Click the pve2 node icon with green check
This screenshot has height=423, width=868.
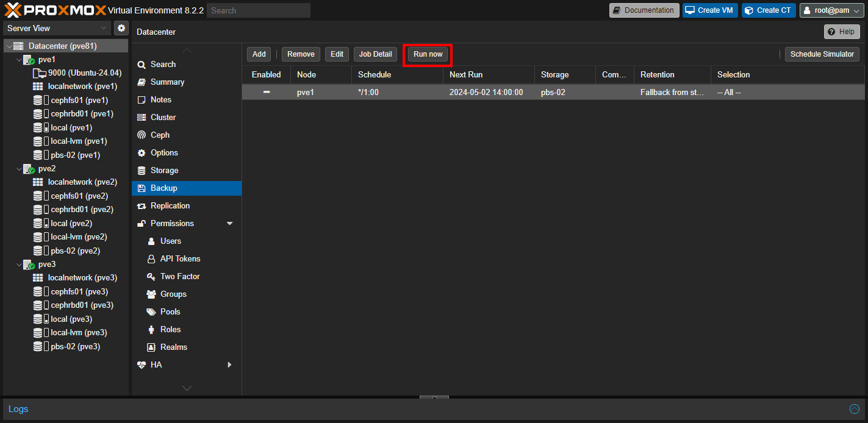tap(29, 169)
